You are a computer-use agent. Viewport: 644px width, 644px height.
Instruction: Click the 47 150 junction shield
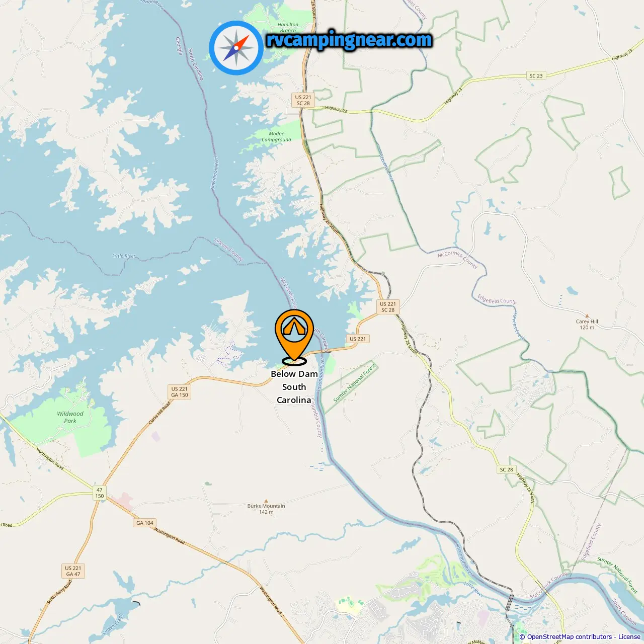click(x=100, y=493)
